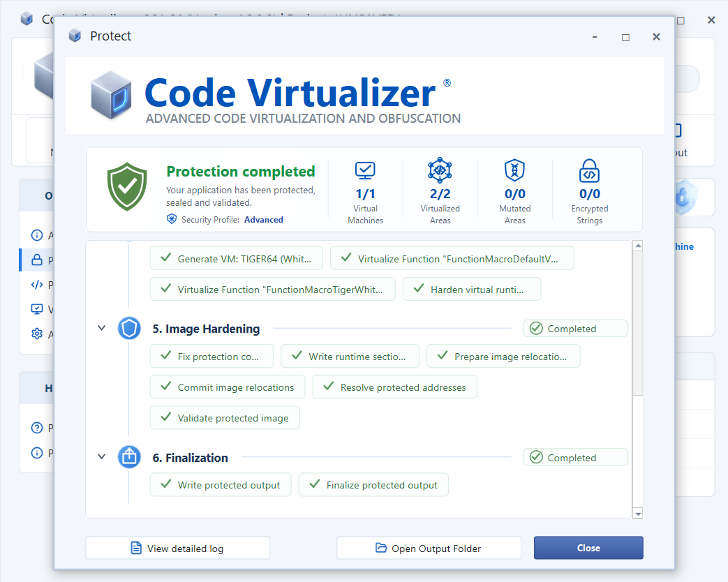728x582 pixels.
Task: Click the steps list scrollbar thumb
Action: [x=638, y=324]
